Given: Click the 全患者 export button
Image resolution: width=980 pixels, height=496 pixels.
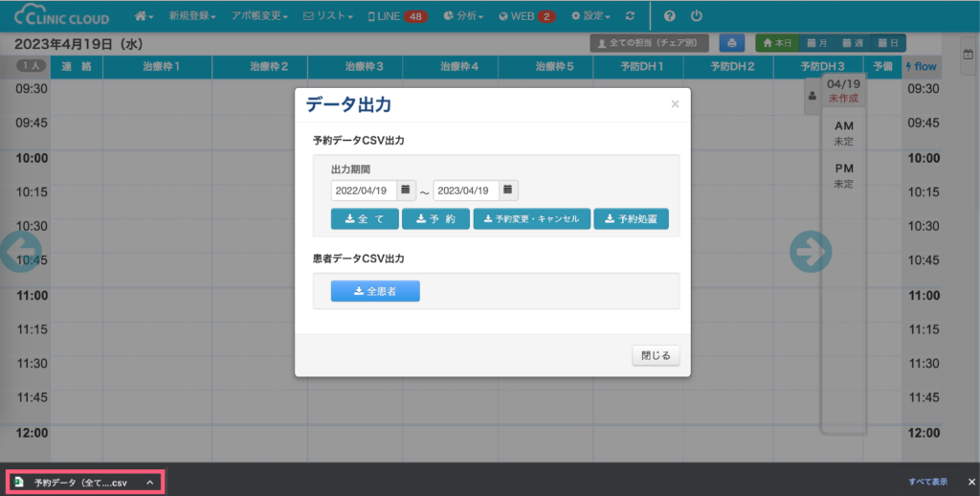Looking at the screenshot, I should 375,291.
